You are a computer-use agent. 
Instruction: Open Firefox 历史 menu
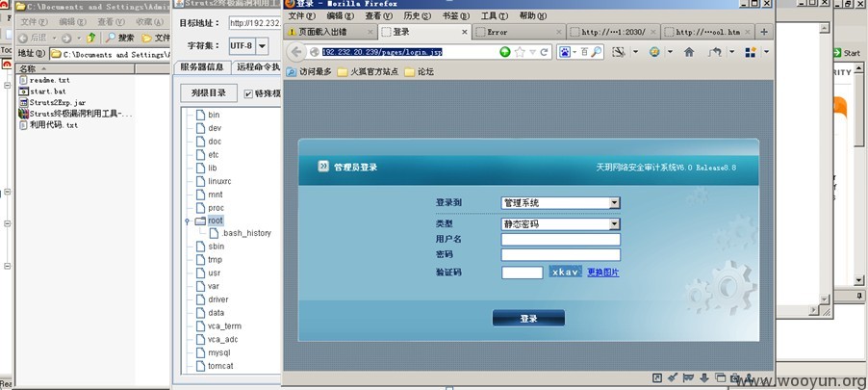(x=418, y=16)
